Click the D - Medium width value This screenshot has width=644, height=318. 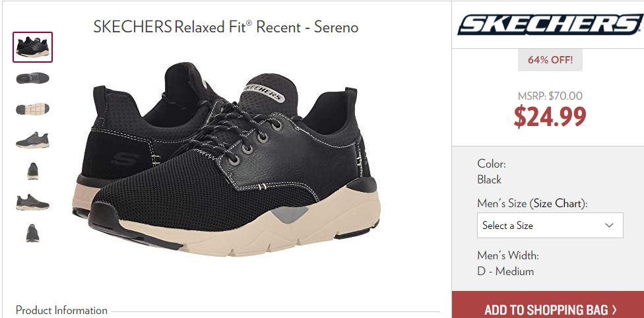coord(505,271)
